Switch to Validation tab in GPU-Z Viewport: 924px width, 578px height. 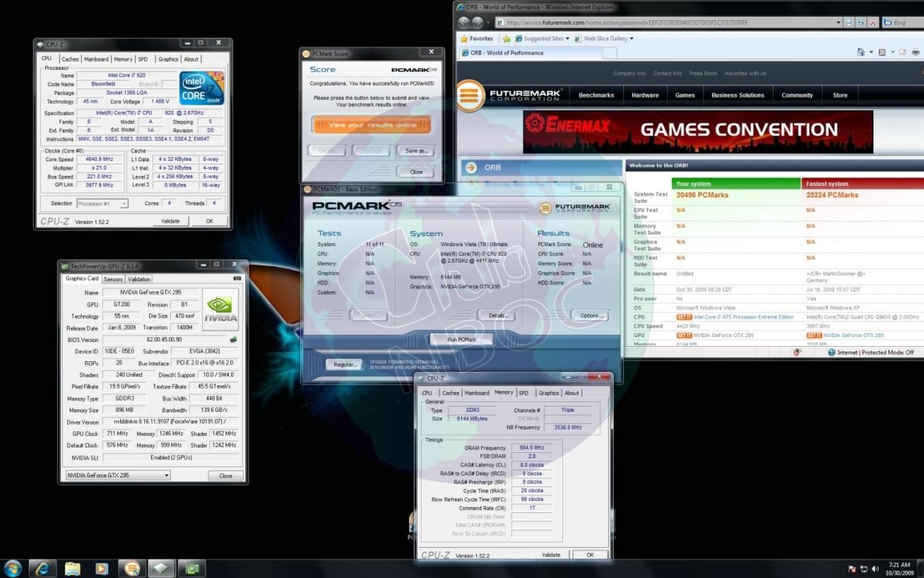[139, 279]
